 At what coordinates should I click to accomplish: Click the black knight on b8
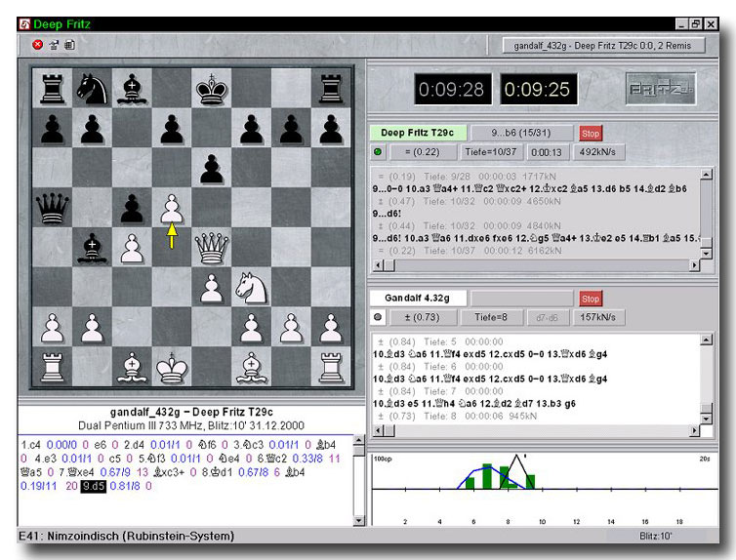pos(92,88)
